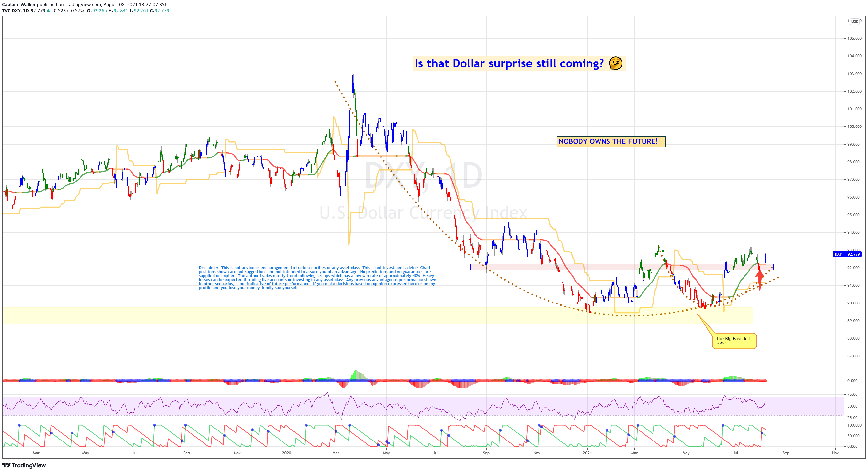Click the +0.523 (+0.57%) change value

pos(68,11)
